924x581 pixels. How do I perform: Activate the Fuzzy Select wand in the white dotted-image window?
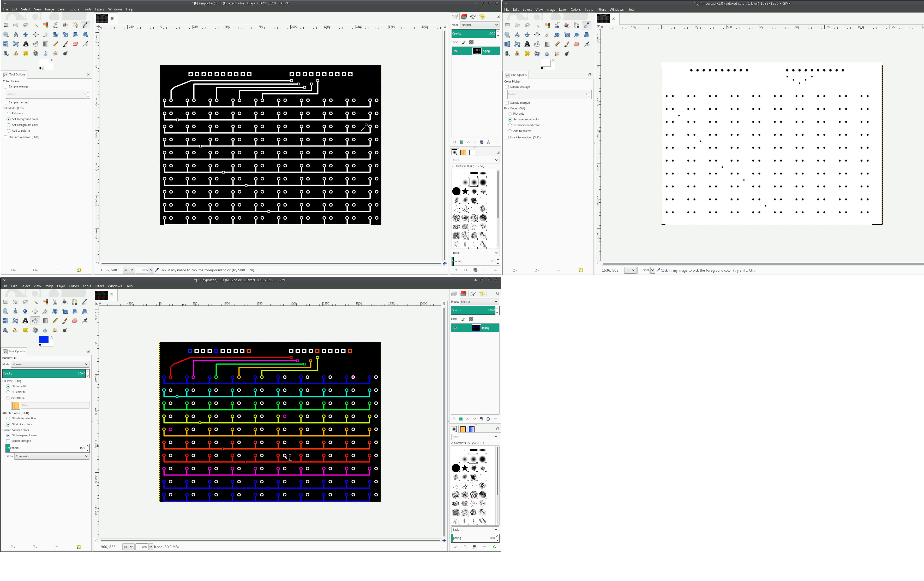tap(537, 25)
